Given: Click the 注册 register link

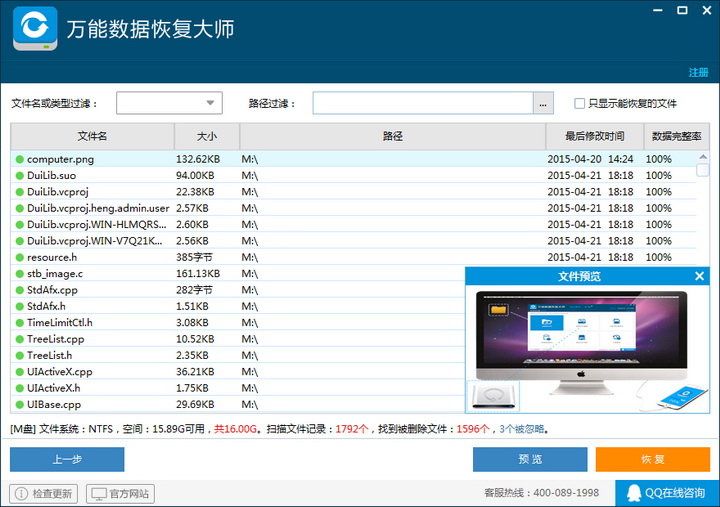Looking at the screenshot, I should pos(698,72).
